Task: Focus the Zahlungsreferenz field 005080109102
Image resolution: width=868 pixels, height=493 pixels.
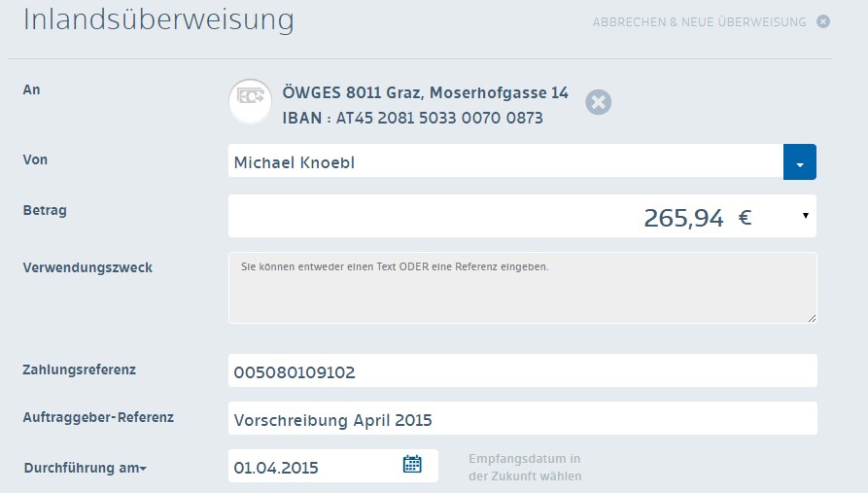Action: click(x=522, y=370)
